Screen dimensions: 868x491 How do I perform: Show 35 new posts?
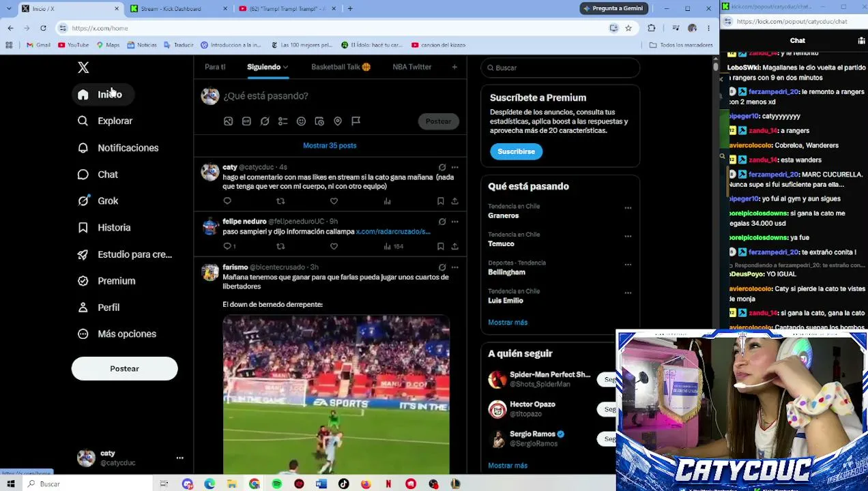330,145
